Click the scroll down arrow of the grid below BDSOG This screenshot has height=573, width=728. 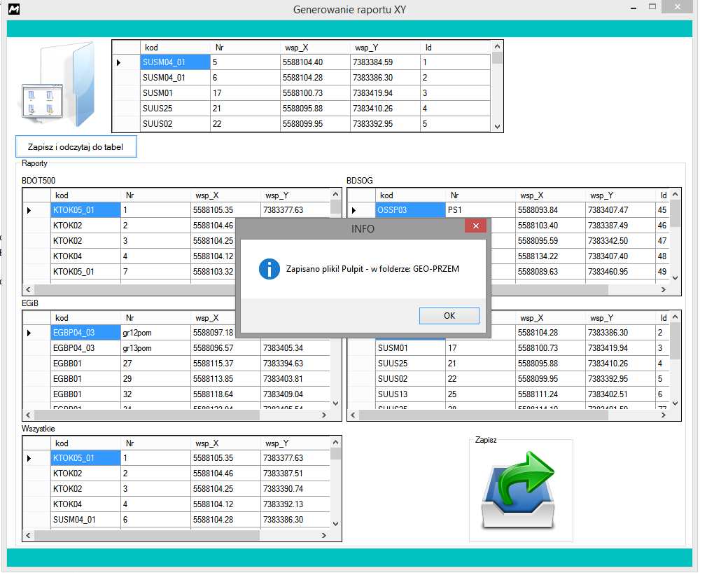[675, 403]
